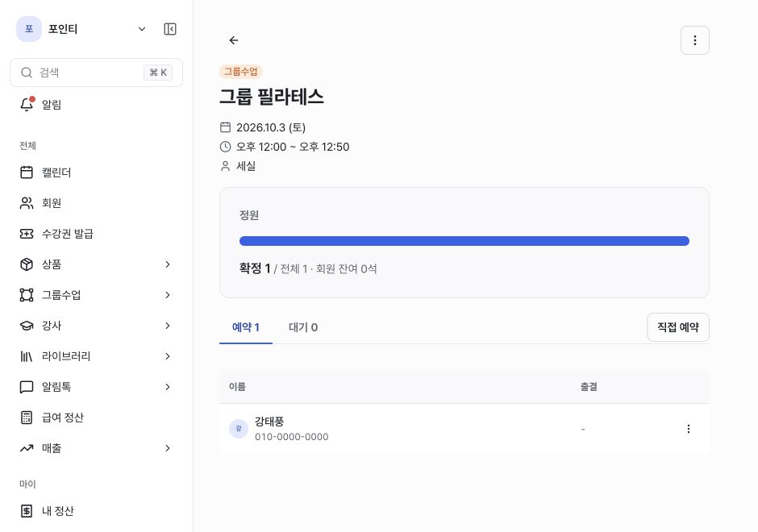The height and width of the screenshot is (532, 758).
Task: Open 강태풍 row three-dot menu
Action: click(x=689, y=429)
